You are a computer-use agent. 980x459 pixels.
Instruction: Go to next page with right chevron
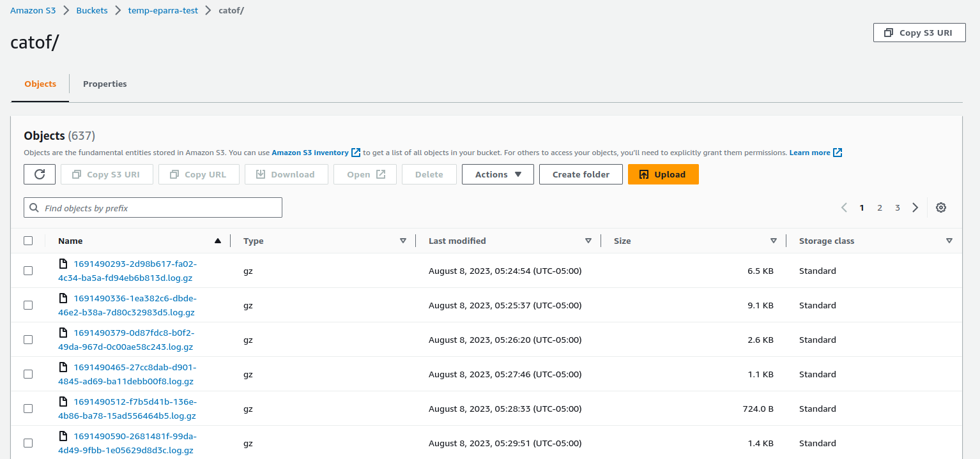[915, 207]
